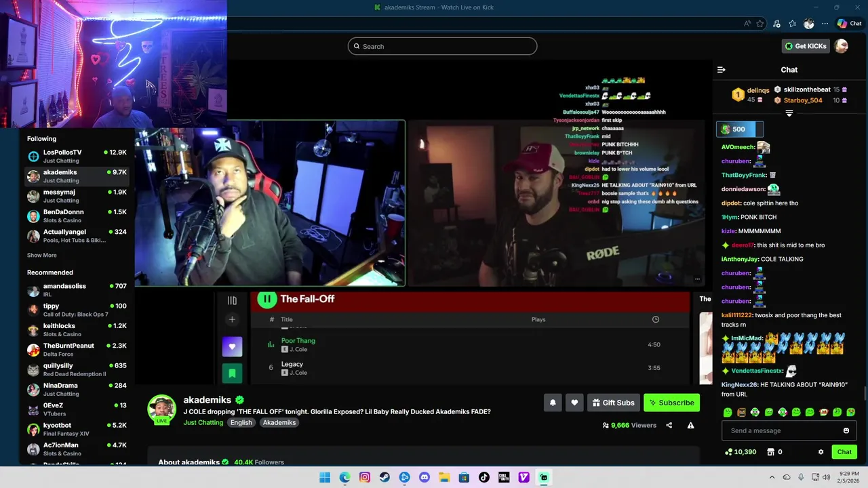Open the Kick user profile avatar
This screenshot has width=868, height=488.
click(842, 46)
